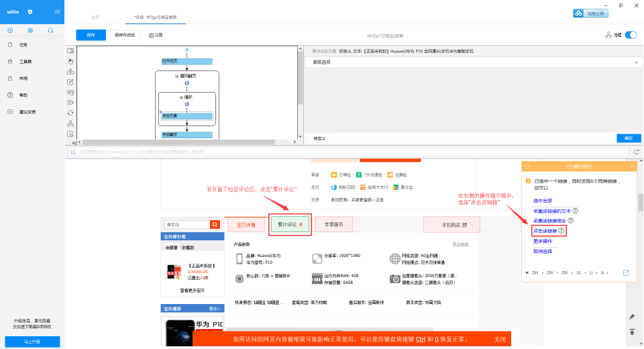Click the hamburger menu icon beside selkie logo
Screen dimensions: 644x349
[57, 11]
